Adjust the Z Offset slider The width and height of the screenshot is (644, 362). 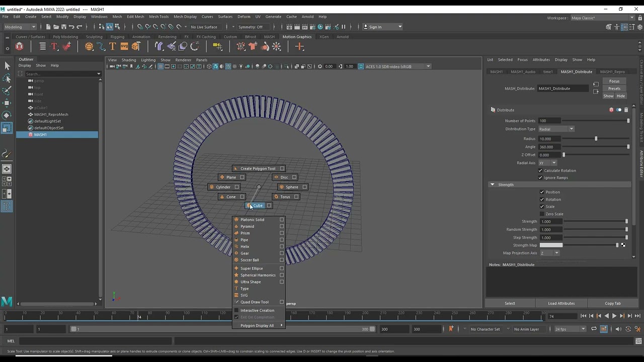596,155
